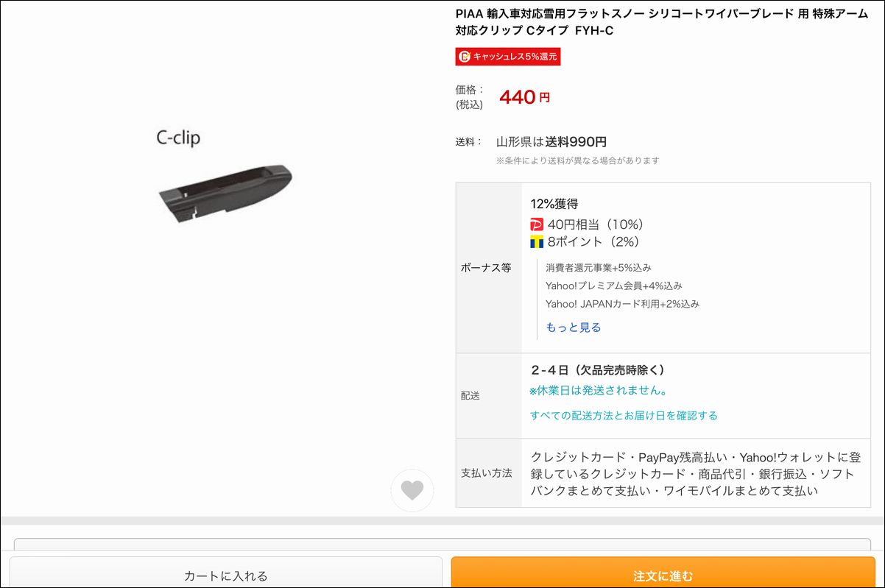Click the 440円 price
The height and width of the screenshot is (588, 885).
click(525, 97)
